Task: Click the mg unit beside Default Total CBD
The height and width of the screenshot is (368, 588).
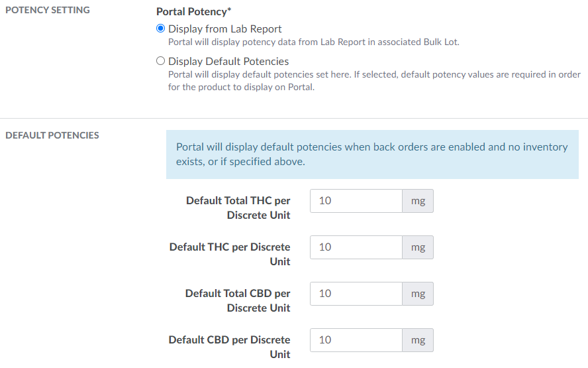Action: [418, 294]
